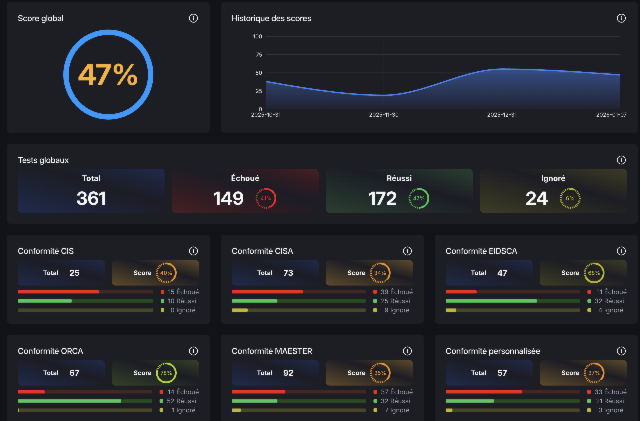Click the Conformité MAESTER score ring
The height and width of the screenshot is (421, 640).
click(380, 373)
